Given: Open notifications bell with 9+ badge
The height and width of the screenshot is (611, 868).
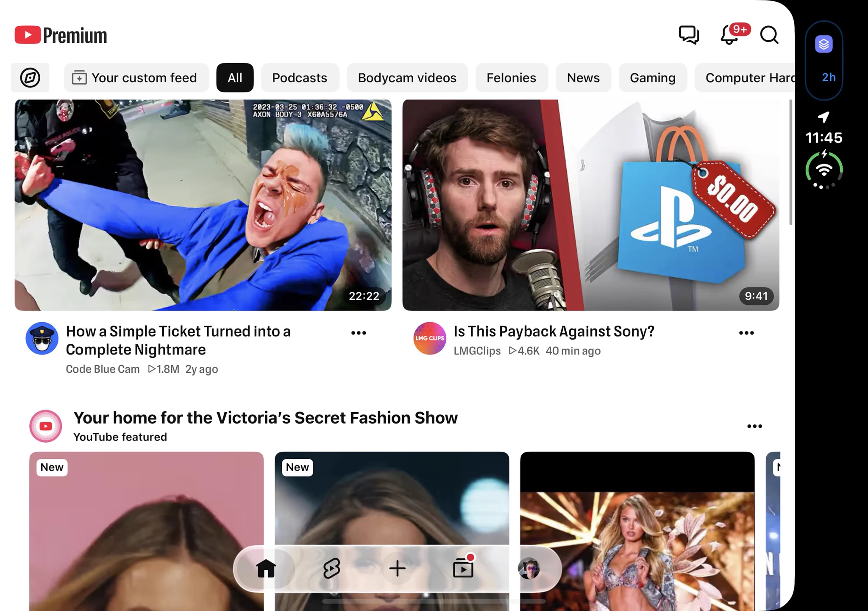Looking at the screenshot, I should pyautogui.click(x=734, y=34).
